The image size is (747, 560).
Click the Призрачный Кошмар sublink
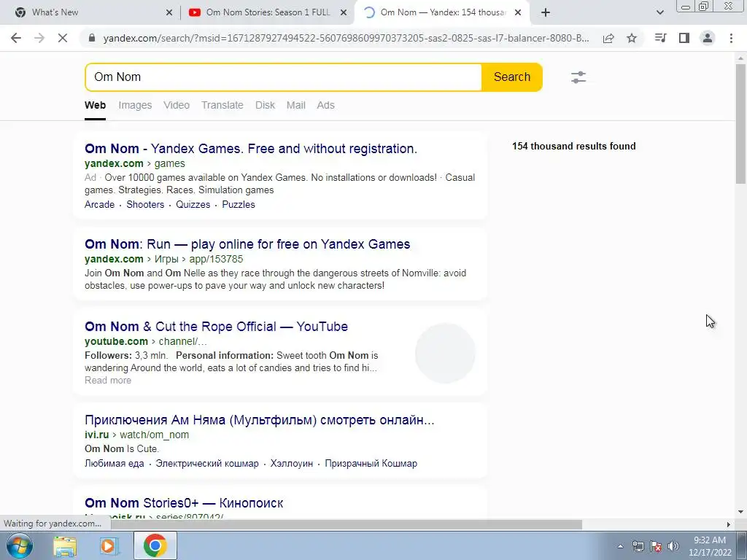371,463
